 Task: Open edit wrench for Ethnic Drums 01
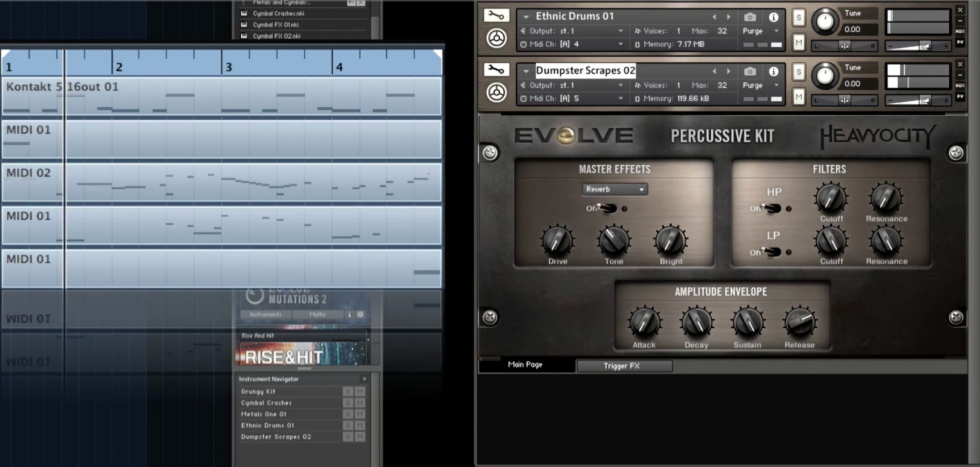click(x=496, y=15)
